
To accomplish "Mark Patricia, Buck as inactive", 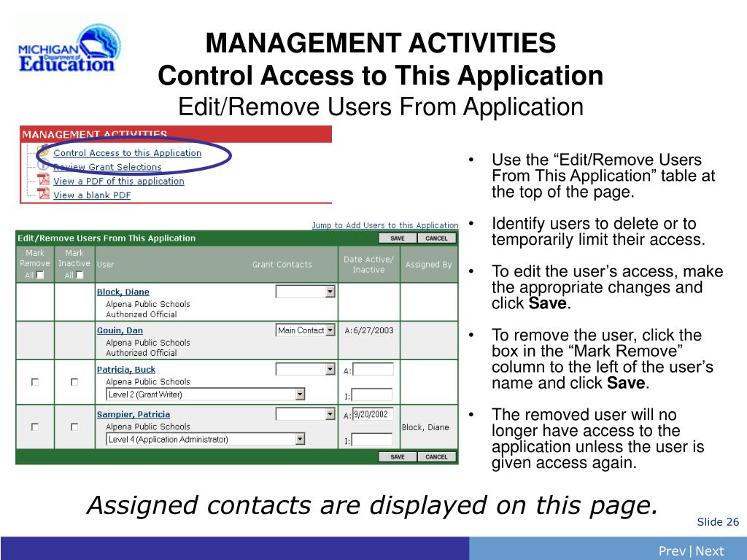I will pyautogui.click(x=74, y=382).
